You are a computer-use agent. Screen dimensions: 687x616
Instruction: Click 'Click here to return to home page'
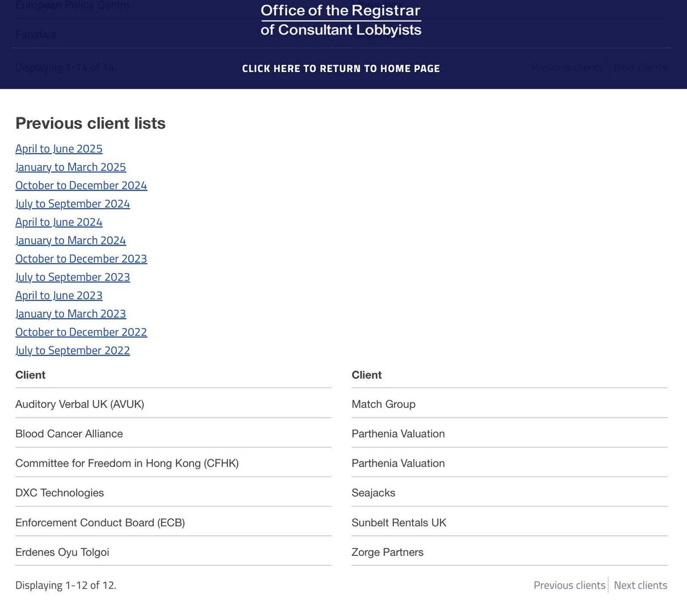pos(341,69)
